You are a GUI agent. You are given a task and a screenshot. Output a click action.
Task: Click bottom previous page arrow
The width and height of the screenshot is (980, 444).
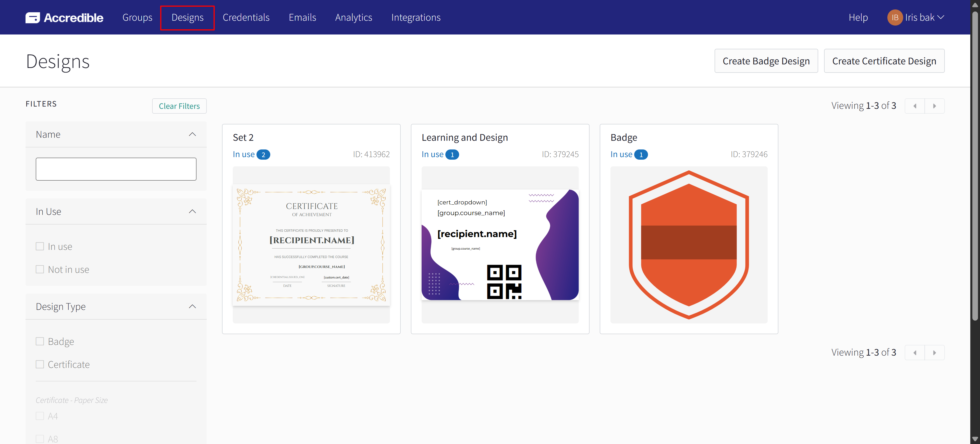(915, 353)
